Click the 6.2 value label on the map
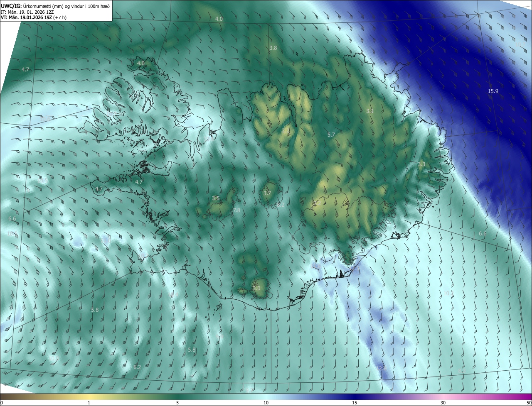The image size is (532, 406). point(137,367)
